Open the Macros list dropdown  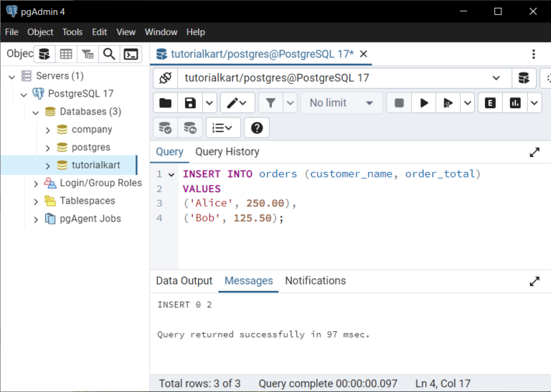pos(223,128)
